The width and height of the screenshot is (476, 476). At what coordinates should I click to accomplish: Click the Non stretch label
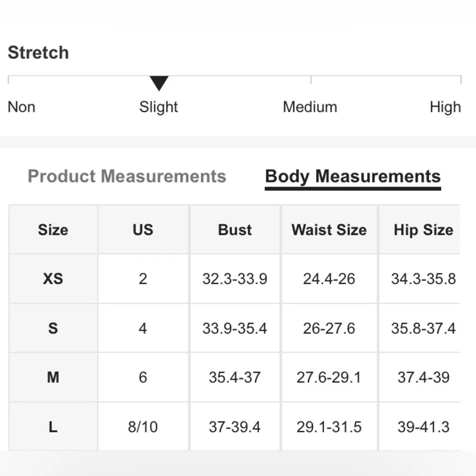coord(21,107)
